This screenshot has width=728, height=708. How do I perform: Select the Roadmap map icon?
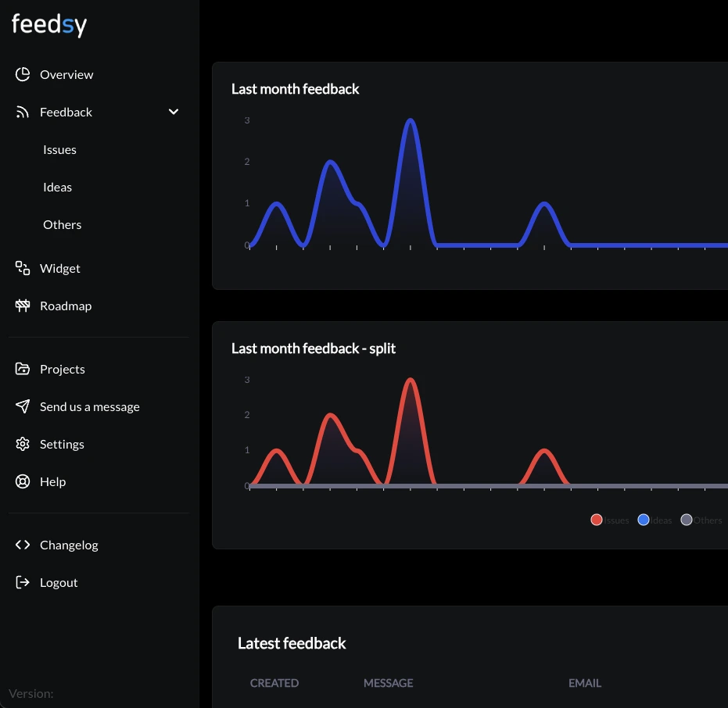tap(23, 306)
